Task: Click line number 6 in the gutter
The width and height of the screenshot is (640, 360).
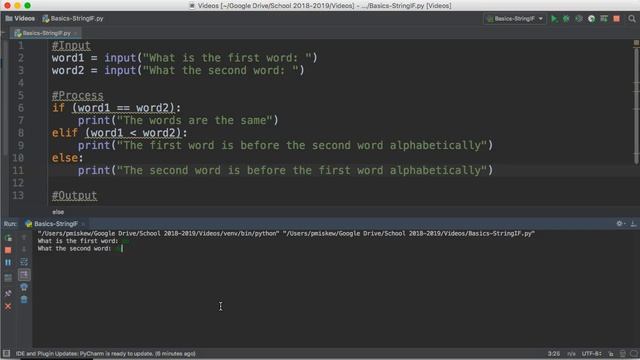Action: pos(20,108)
